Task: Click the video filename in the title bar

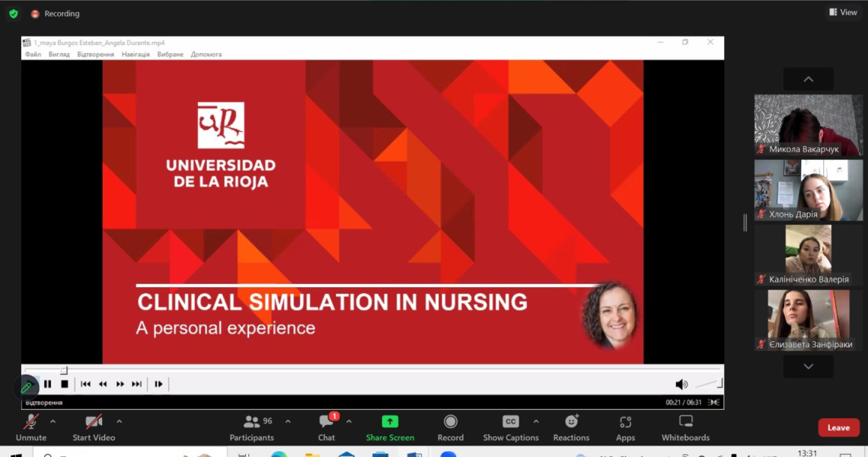Action: point(99,43)
